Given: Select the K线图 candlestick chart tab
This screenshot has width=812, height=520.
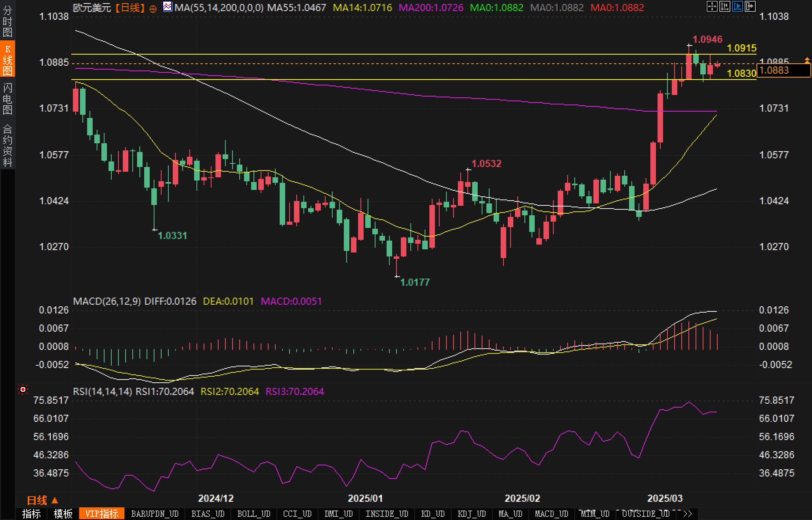Looking at the screenshot, I should click(8, 59).
